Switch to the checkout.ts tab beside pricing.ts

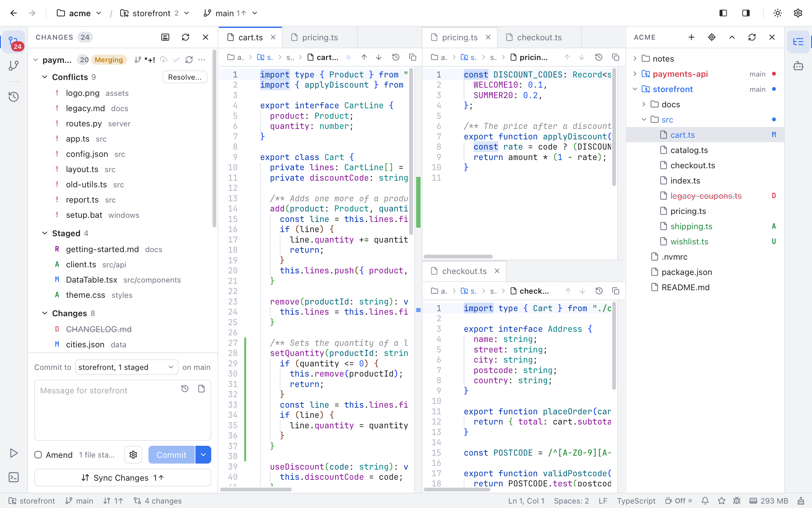(540, 37)
